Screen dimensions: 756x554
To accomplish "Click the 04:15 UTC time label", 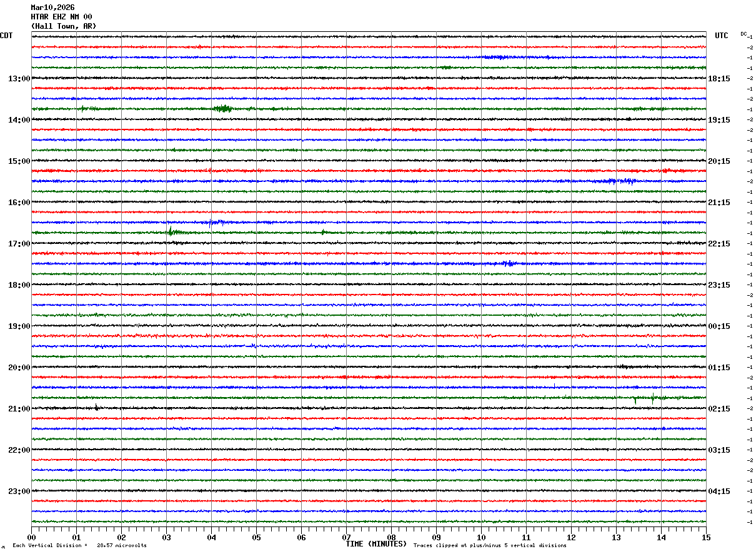I will coord(719,491).
